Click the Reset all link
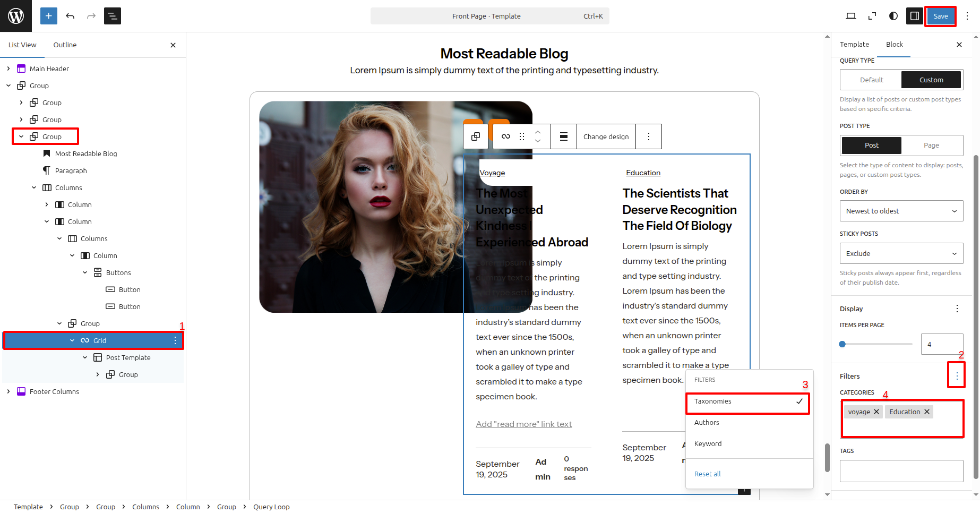980x513 pixels. pyautogui.click(x=707, y=474)
